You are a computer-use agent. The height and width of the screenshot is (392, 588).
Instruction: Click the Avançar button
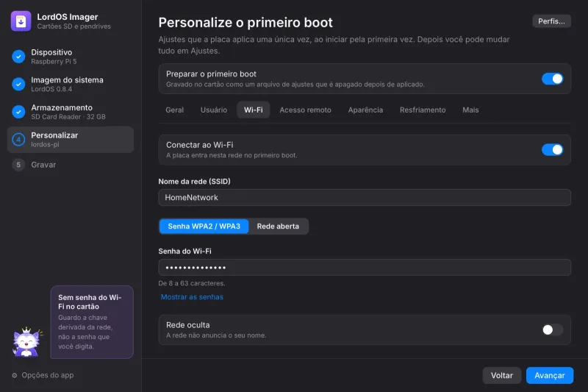549,375
